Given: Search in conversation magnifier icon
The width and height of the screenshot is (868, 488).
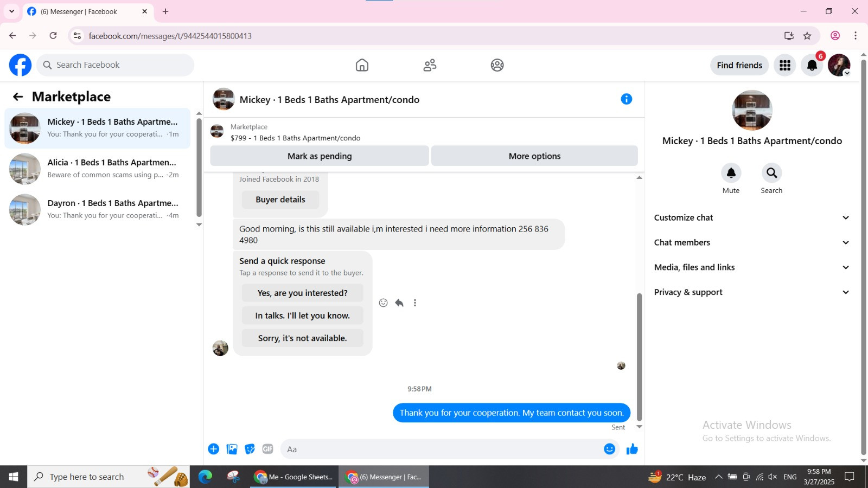Looking at the screenshot, I should [771, 173].
